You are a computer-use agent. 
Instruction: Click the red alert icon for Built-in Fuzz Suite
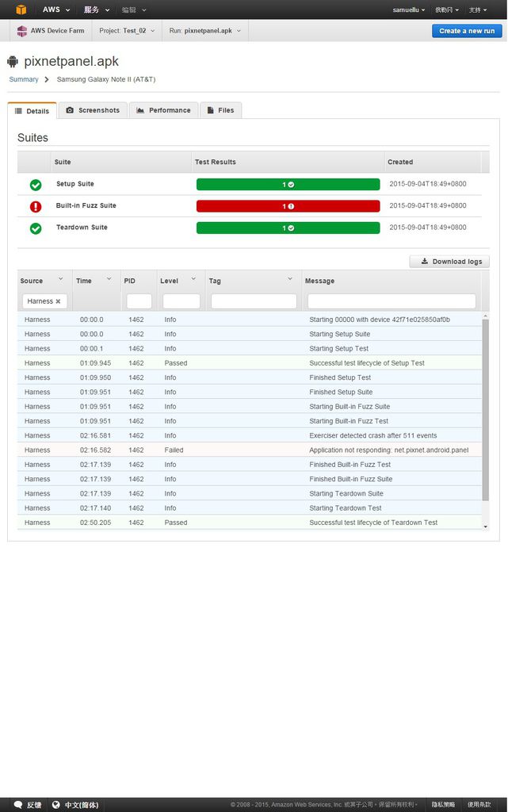[x=36, y=207]
